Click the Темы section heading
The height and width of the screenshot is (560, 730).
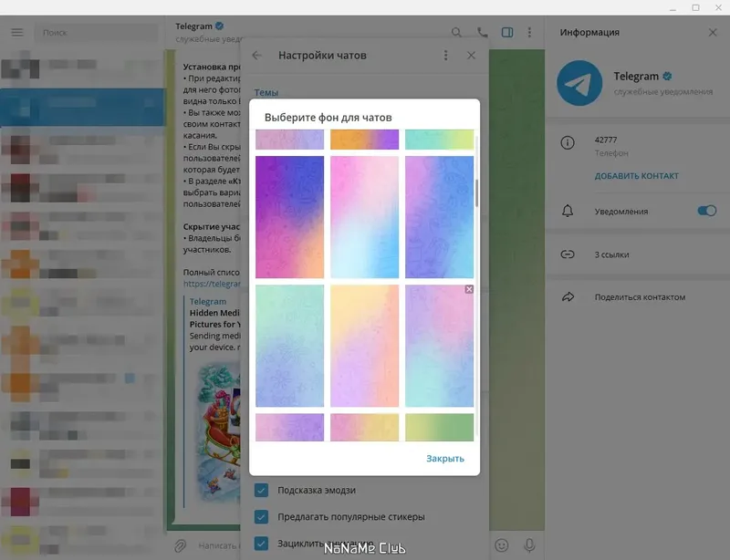pos(266,93)
